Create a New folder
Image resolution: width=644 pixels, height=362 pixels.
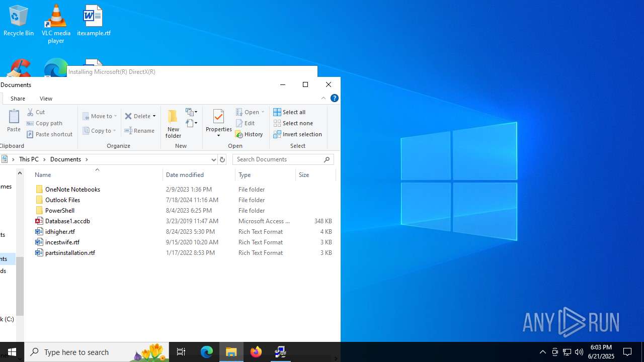[173, 124]
